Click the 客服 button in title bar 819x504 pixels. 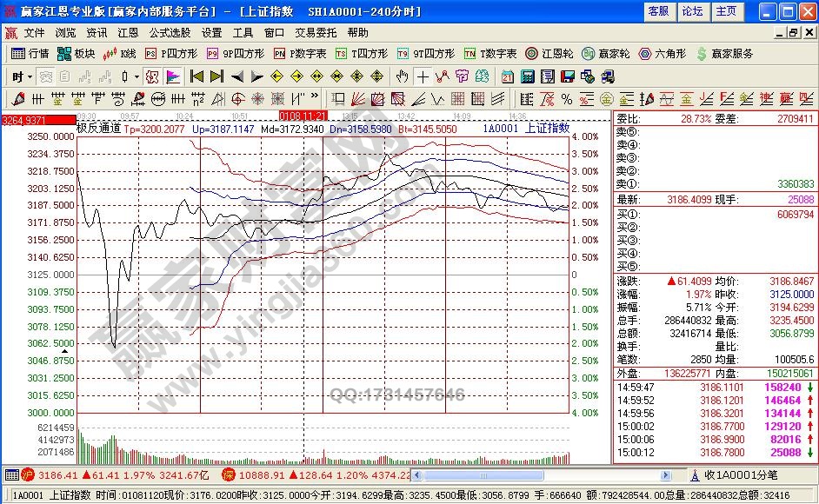(658, 11)
